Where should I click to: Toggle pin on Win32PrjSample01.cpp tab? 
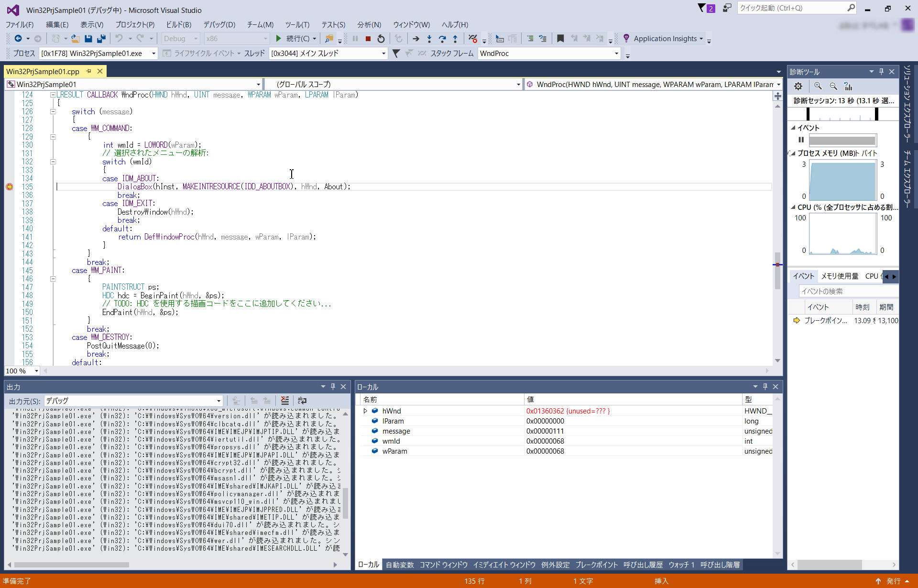tap(88, 71)
